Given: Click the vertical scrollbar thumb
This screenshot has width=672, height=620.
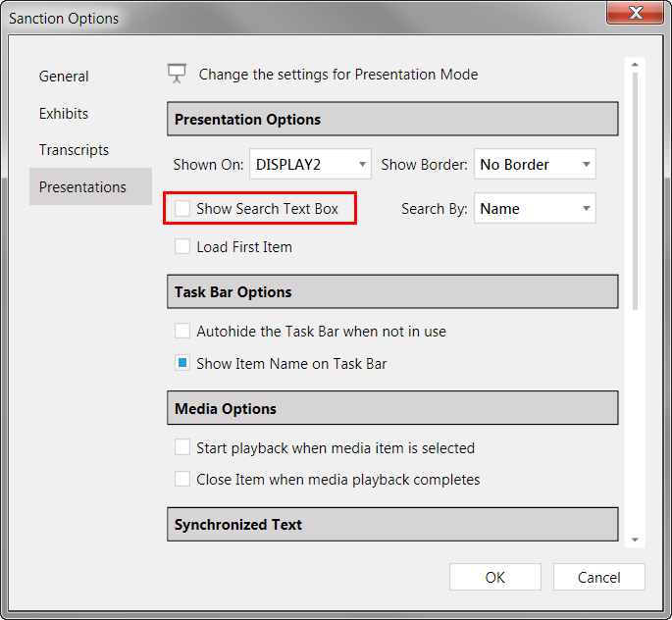Looking at the screenshot, I should coord(635,190).
